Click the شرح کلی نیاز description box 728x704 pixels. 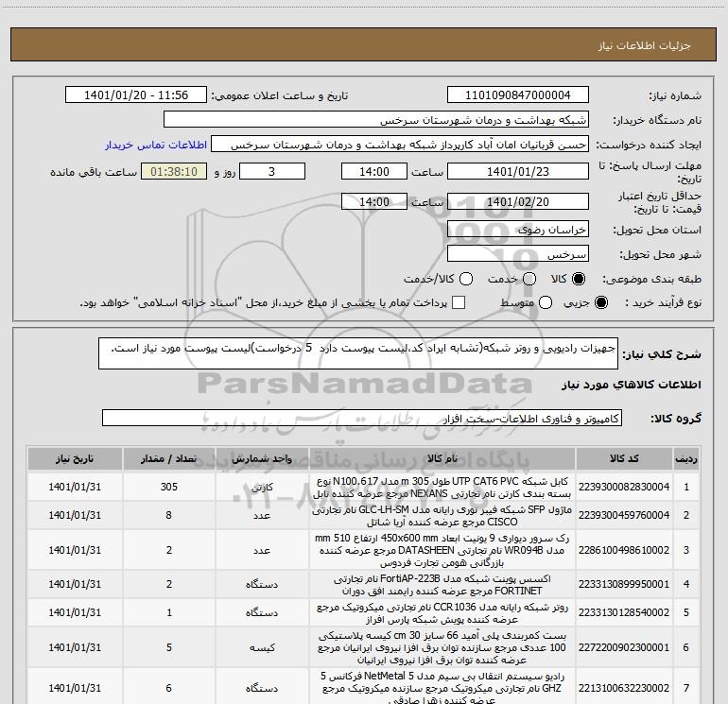click(358, 353)
